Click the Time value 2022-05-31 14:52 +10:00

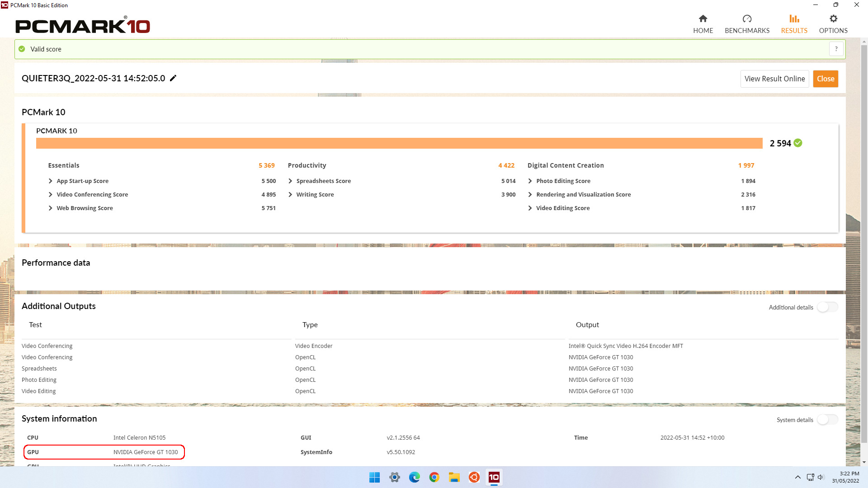(x=692, y=437)
